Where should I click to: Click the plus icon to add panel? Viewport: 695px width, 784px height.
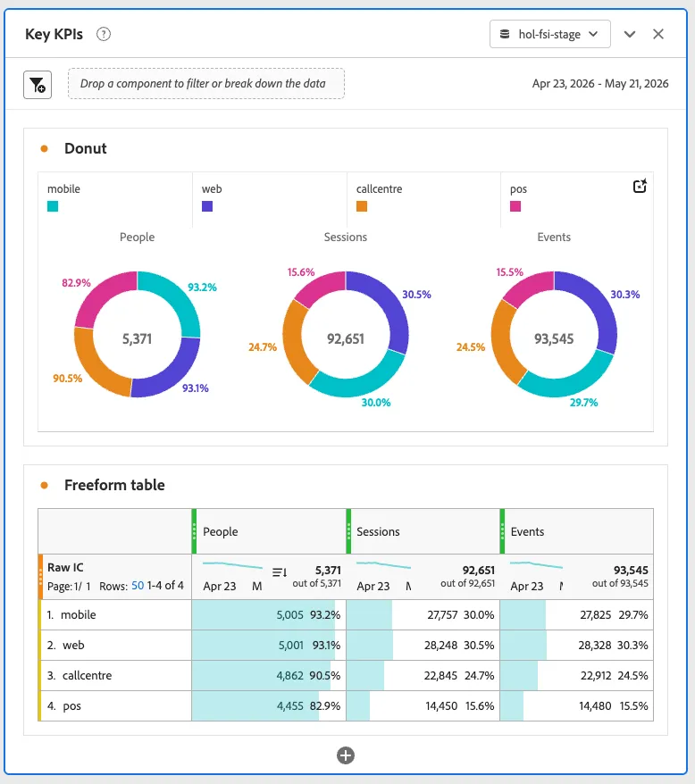click(346, 755)
